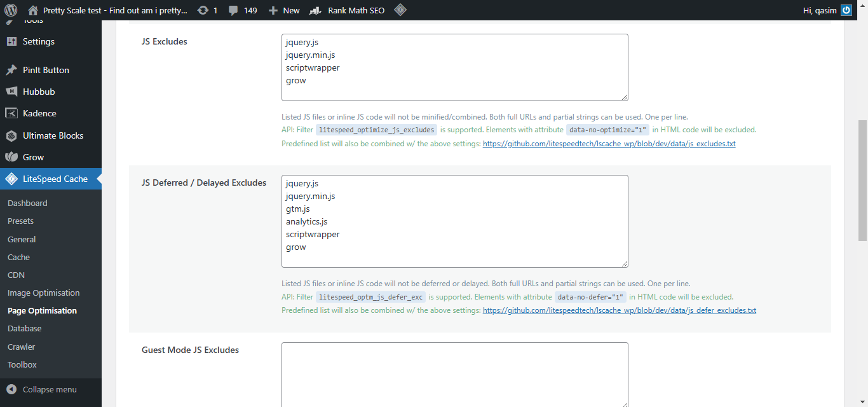The height and width of the screenshot is (407, 868).
Task: Click the WordPress logo icon
Action: click(x=11, y=10)
